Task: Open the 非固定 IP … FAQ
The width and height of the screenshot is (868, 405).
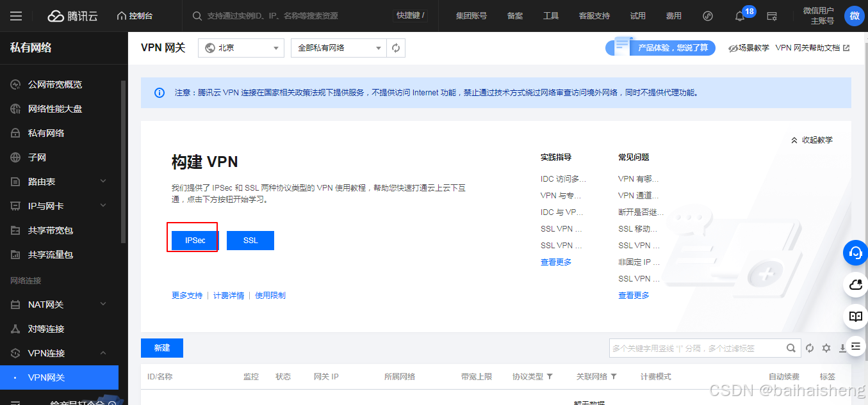Action: point(639,262)
